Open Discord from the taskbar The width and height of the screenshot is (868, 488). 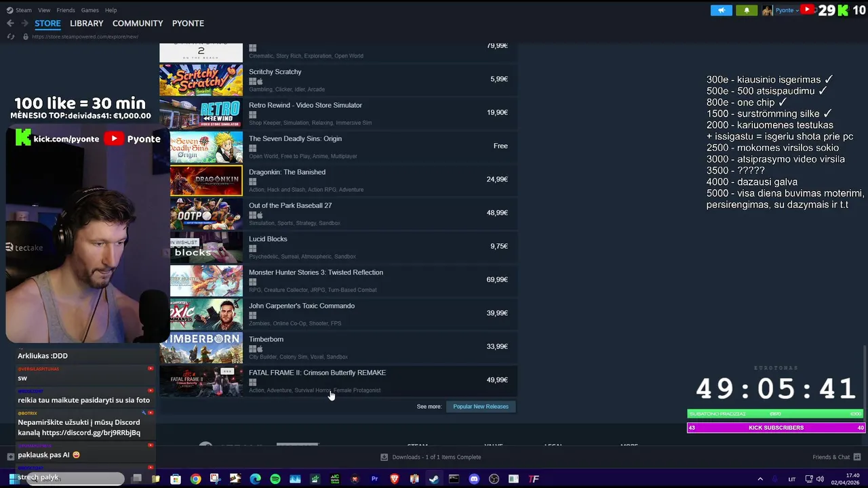[474, 479]
